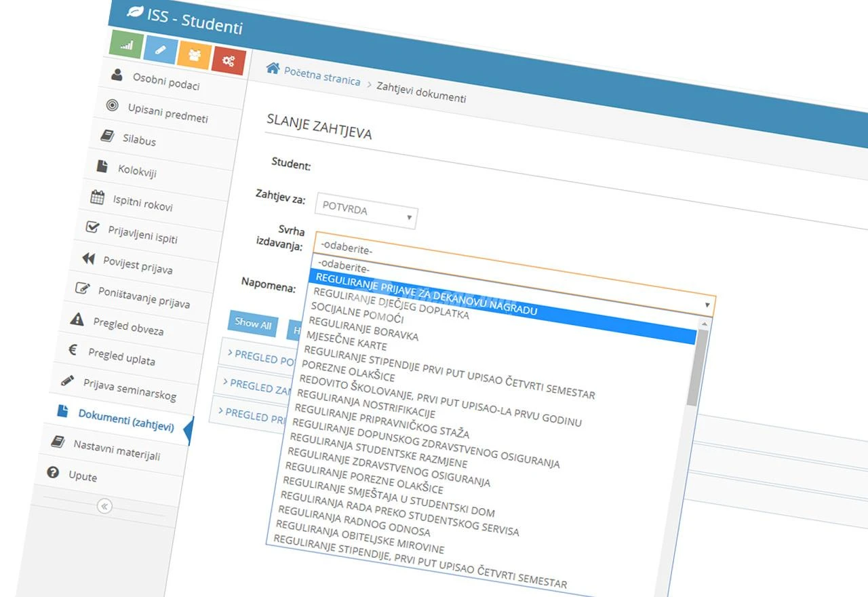Click the target icon for Upisani predmeti
Image resolution: width=868 pixels, height=597 pixels.
pyautogui.click(x=113, y=106)
